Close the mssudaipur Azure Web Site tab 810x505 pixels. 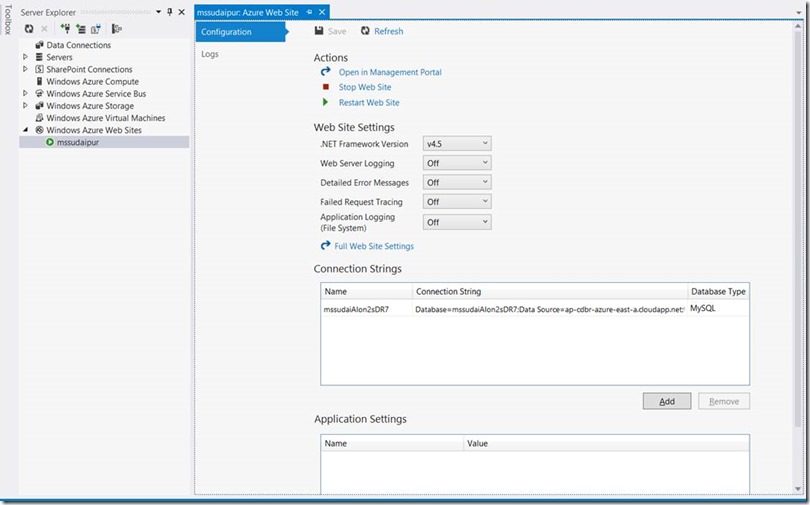[x=322, y=12]
